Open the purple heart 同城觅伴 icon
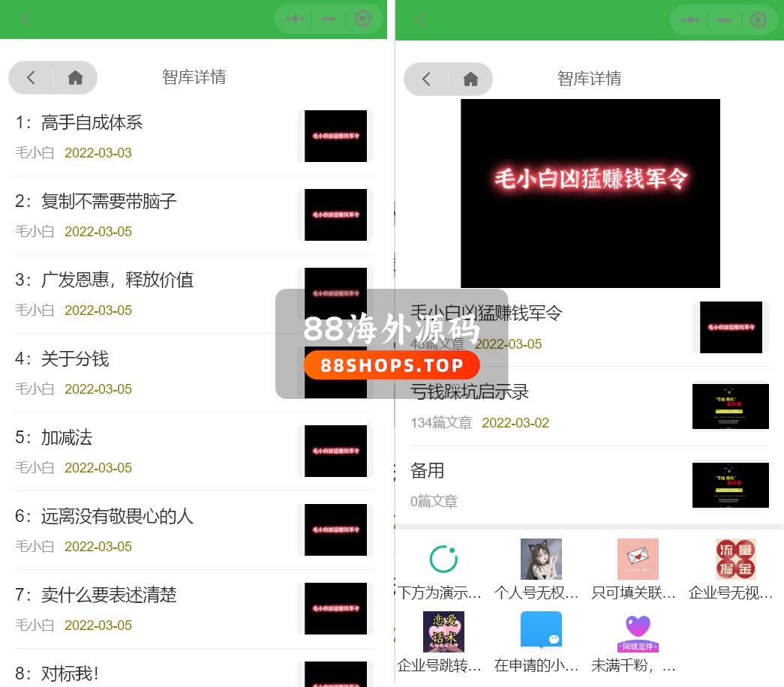Screen dimensions: 784x687 (638, 631)
